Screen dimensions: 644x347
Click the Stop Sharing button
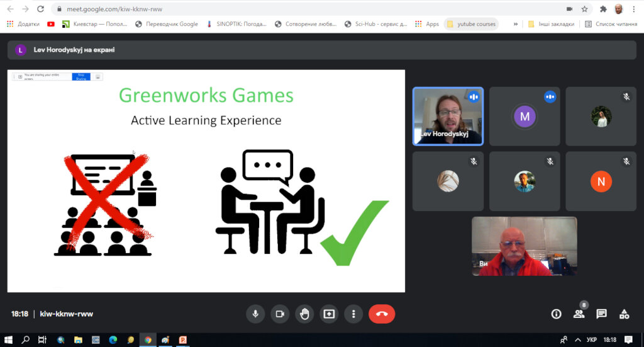pyautogui.click(x=80, y=77)
